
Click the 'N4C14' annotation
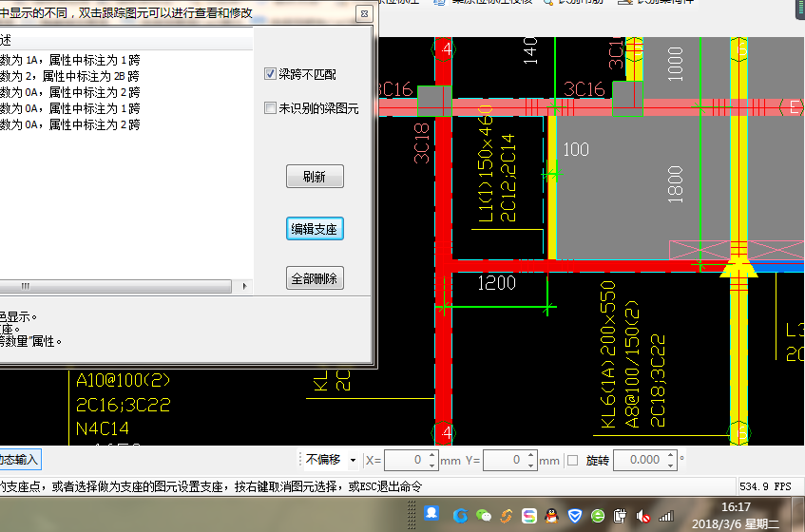102,428
